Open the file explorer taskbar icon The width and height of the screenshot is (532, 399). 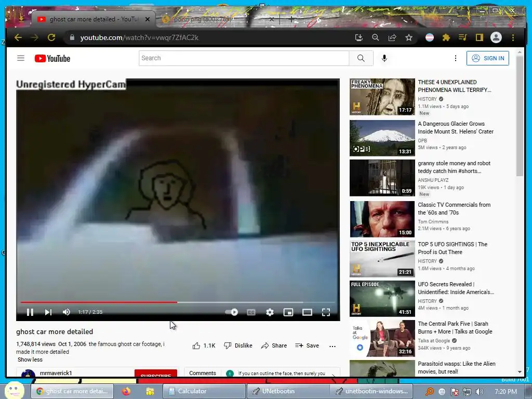click(150, 391)
